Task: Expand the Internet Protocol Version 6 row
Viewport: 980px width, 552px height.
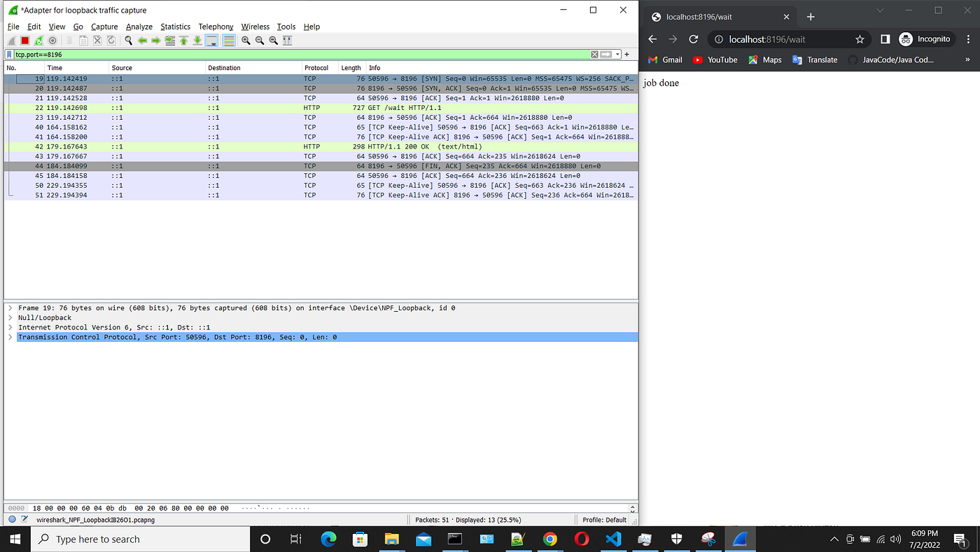Action: 10,327
